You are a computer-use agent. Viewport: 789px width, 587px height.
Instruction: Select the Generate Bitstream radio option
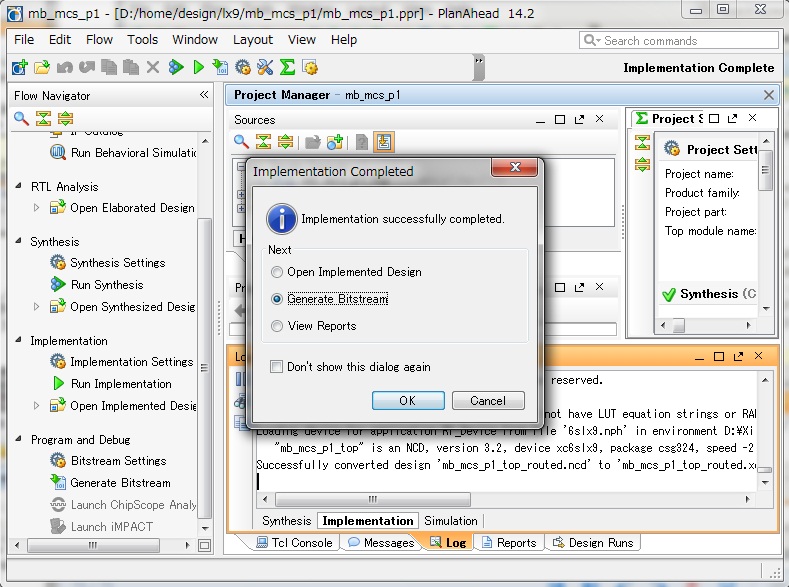[277, 299]
